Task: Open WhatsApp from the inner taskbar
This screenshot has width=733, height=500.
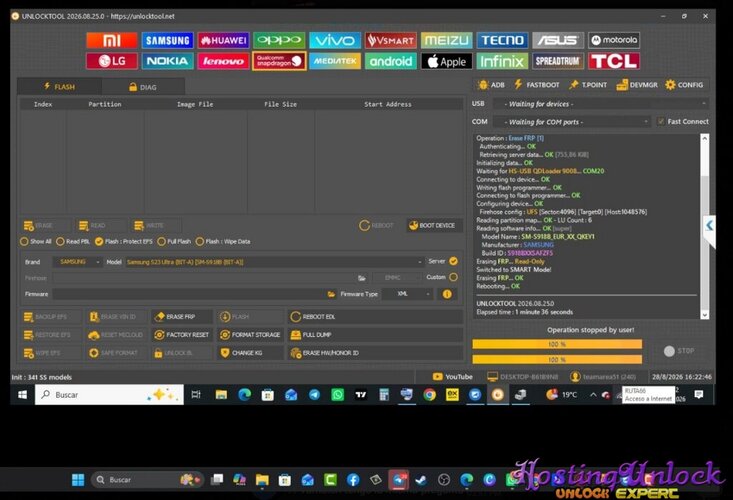Action: [x=337, y=395]
